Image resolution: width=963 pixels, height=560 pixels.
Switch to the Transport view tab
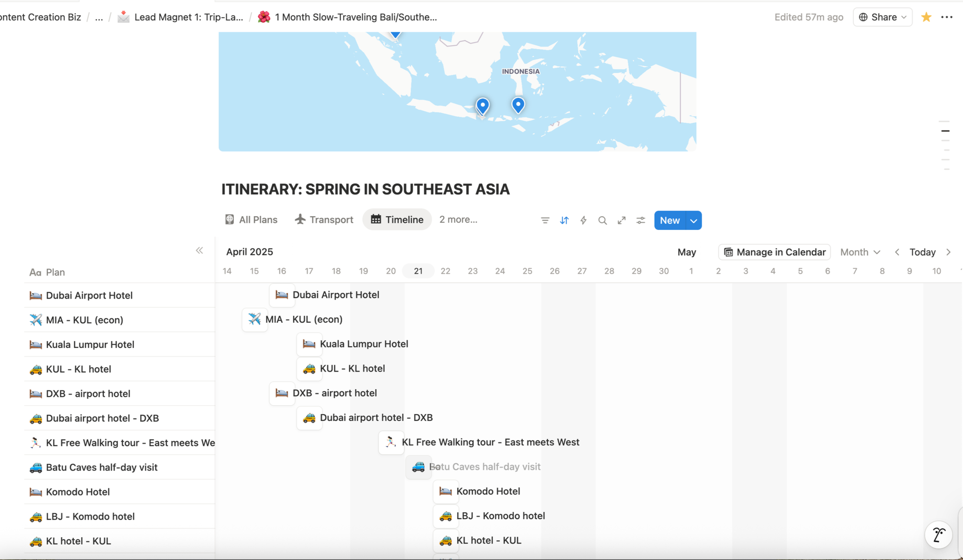[x=324, y=220]
